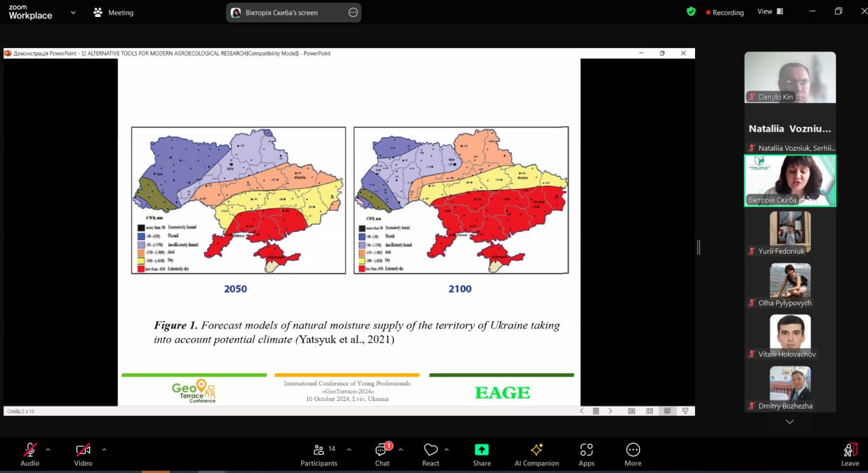The height and width of the screenshot is (473, 868).
Task: Click the PowerPoint app icon in title bar
Action: coord(8,53)
